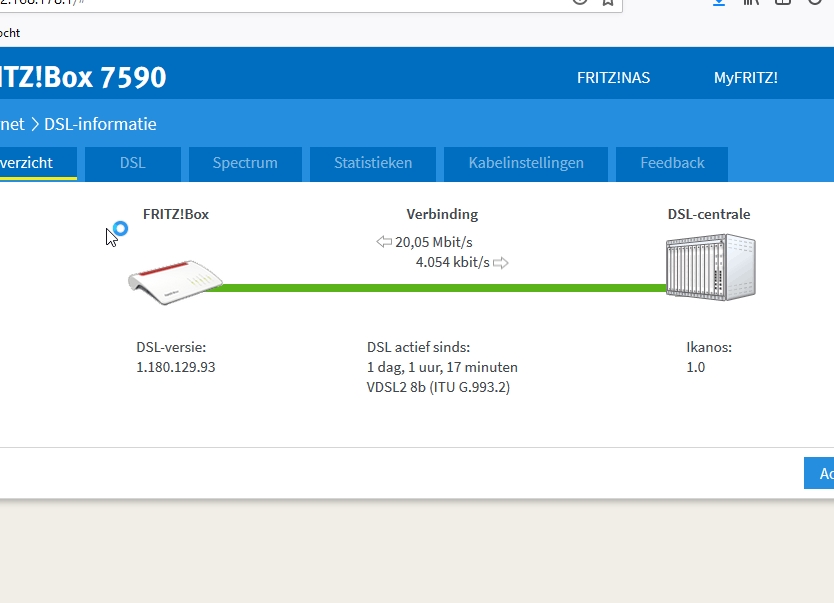834x603 pixels.
Task: Click the upstream arrow beside 4.054 kbit/s
Action: pos(501,263)
